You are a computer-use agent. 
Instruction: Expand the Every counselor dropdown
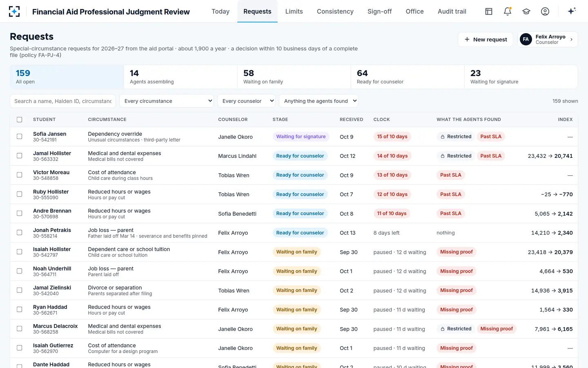[247, 101]
